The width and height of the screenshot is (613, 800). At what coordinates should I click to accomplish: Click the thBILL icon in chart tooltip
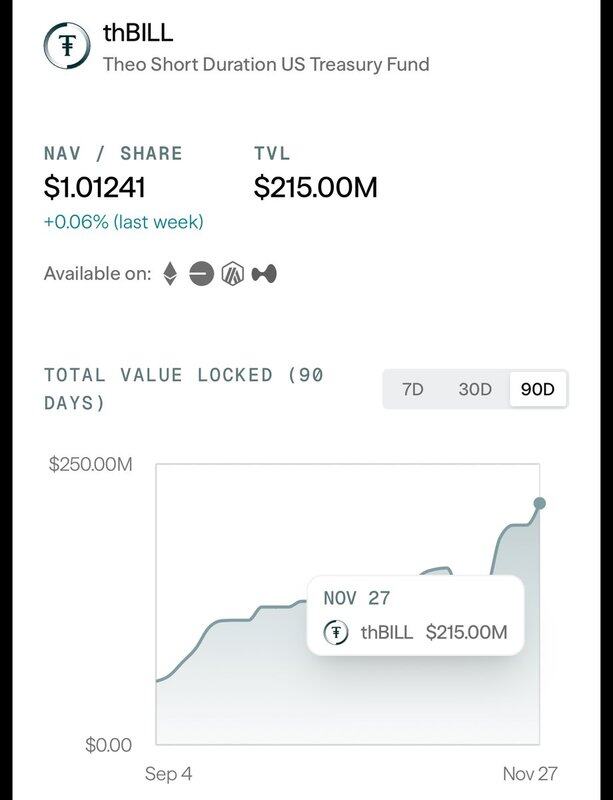pyautogui.click(x=337, y=632)
